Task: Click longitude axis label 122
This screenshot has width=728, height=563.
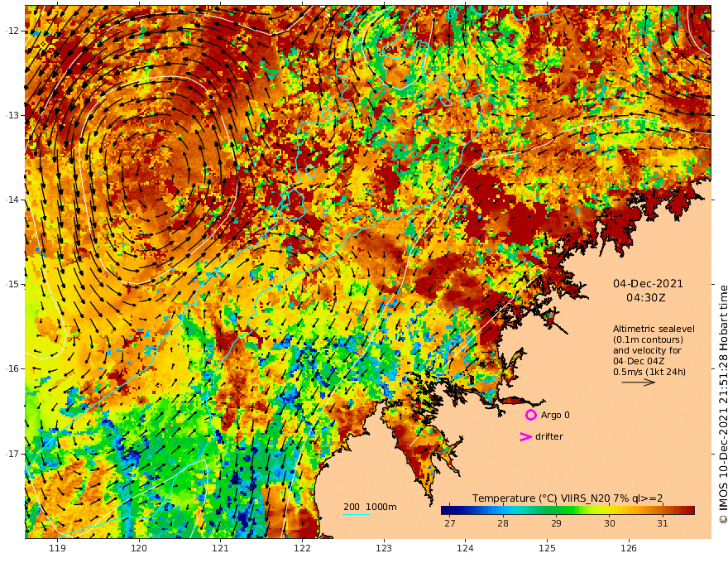Action: (302, 548)
